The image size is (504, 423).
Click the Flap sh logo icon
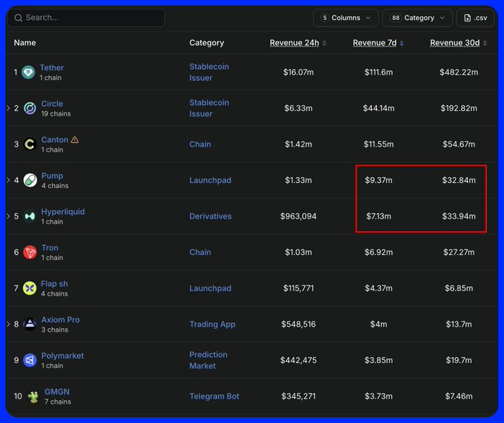[x=30, y=288]
